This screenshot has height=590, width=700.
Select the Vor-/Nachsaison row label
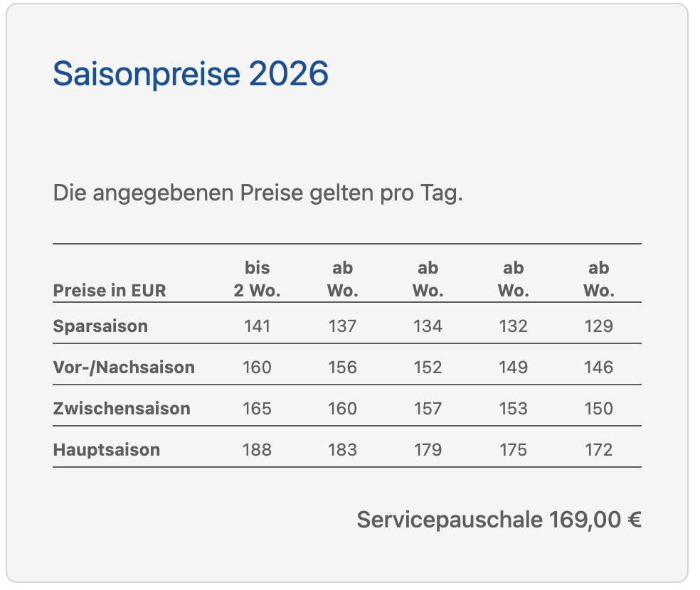point(124,368)
